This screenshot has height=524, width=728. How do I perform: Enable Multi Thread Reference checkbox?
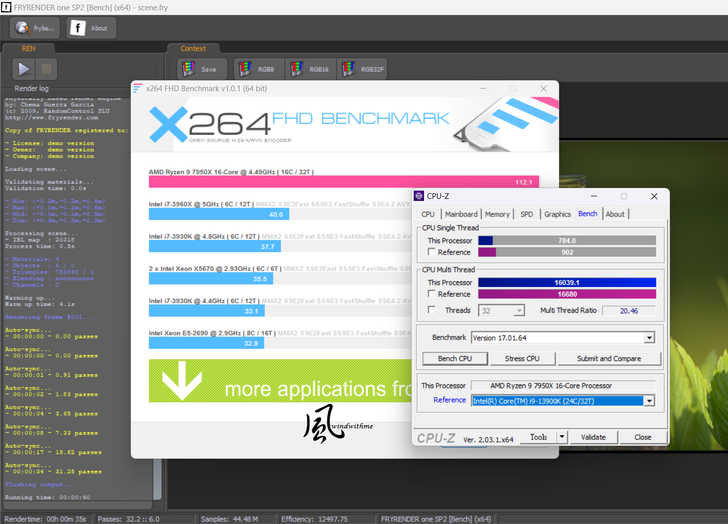pos(432,293)
